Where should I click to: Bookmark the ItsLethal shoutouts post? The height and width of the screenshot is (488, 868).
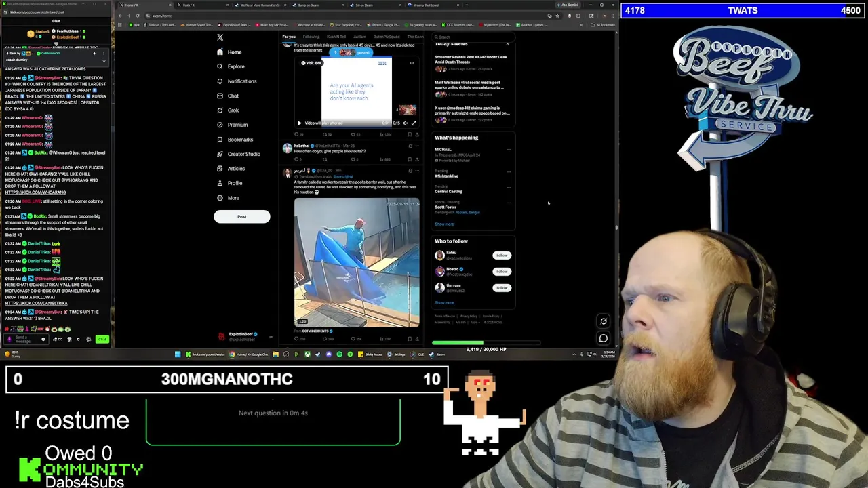click(x=410, y=159)
